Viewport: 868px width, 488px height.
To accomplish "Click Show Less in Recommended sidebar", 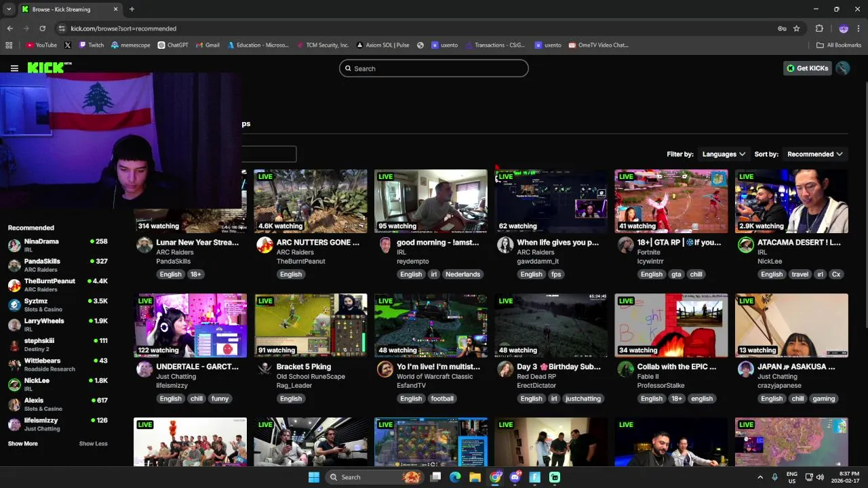I will click(x=94, y=444).
